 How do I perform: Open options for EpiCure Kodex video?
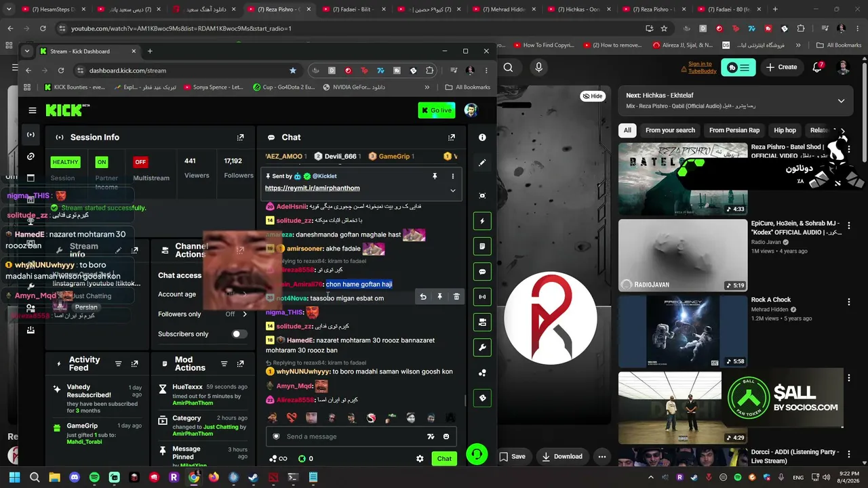coord(848,225)
